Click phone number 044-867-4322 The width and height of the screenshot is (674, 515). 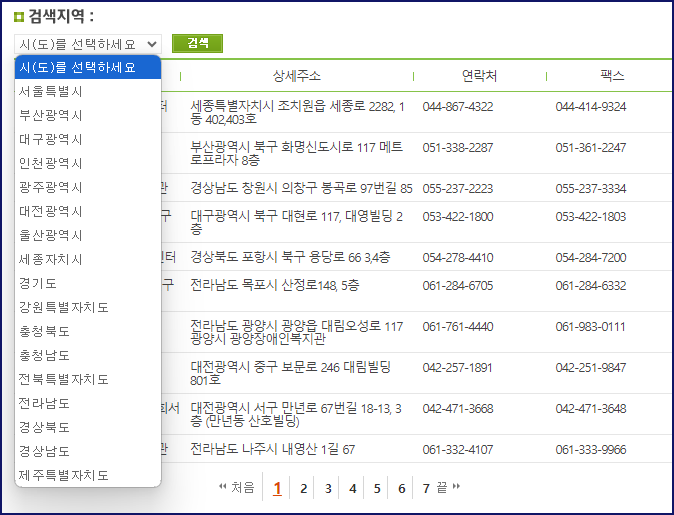tap(458, 107)
